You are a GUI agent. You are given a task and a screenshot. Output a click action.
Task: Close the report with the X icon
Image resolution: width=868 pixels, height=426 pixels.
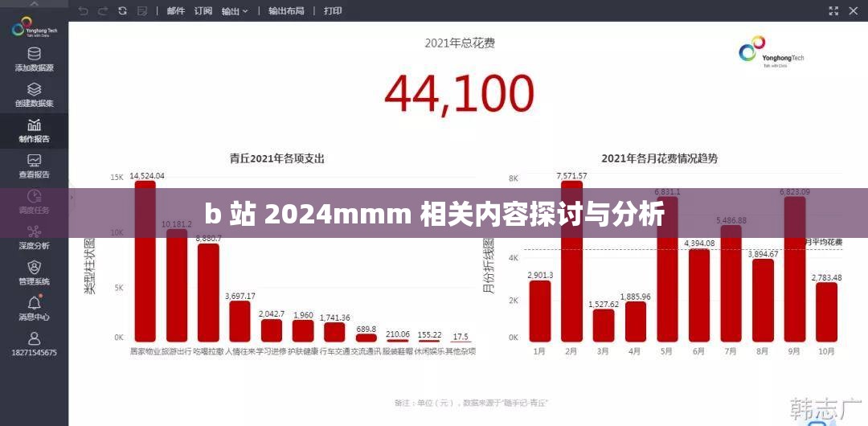tap(853, 10)
